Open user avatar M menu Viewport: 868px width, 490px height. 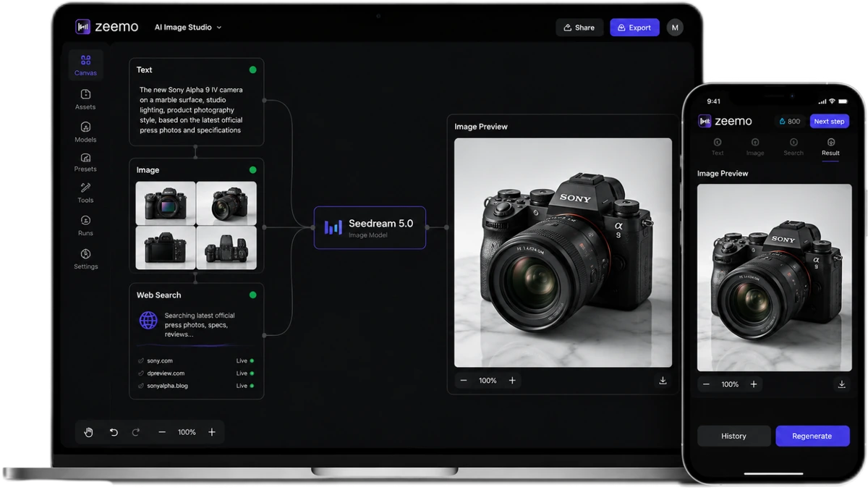click(675, 28)
